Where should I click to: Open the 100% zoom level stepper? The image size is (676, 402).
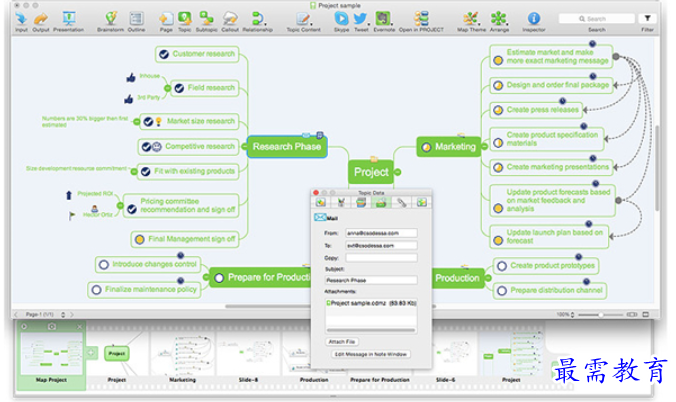(x=573, y=315)
